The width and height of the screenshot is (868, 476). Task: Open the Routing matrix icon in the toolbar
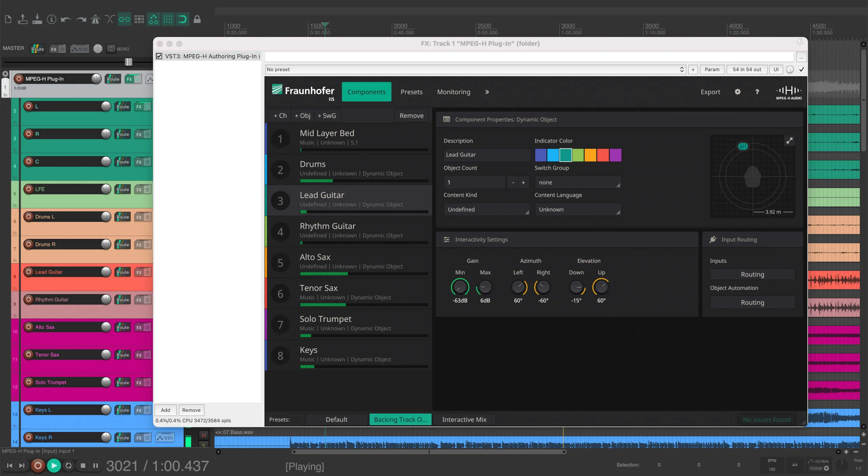click(139, 19)
